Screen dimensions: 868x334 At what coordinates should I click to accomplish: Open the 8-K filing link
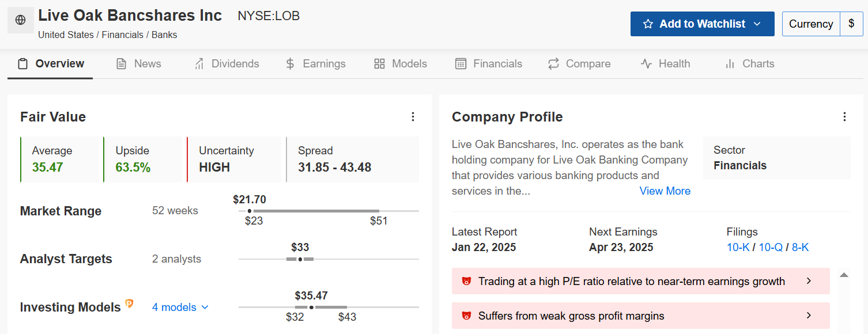click(801, 248)
